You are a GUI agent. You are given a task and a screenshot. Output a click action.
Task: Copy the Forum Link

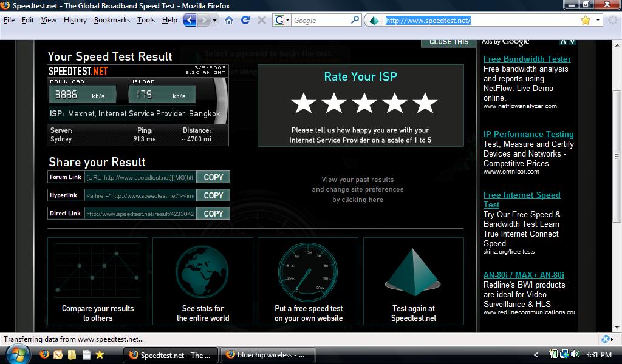point(213,177)
